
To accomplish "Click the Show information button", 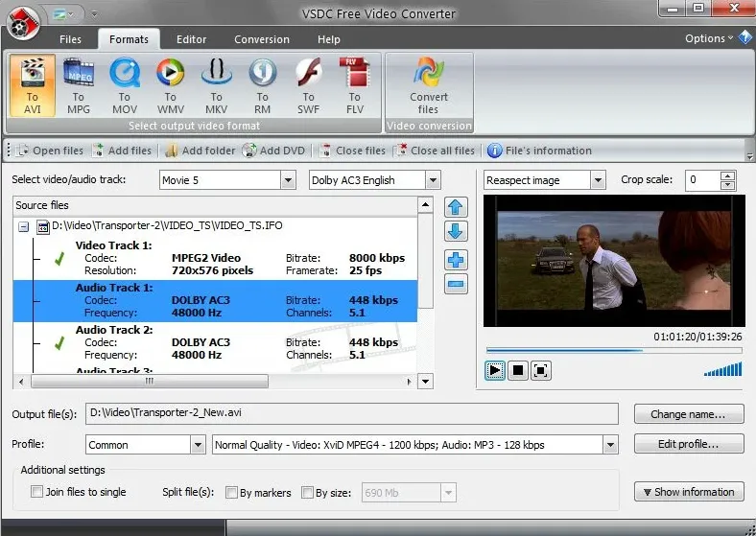I will 689,492.
